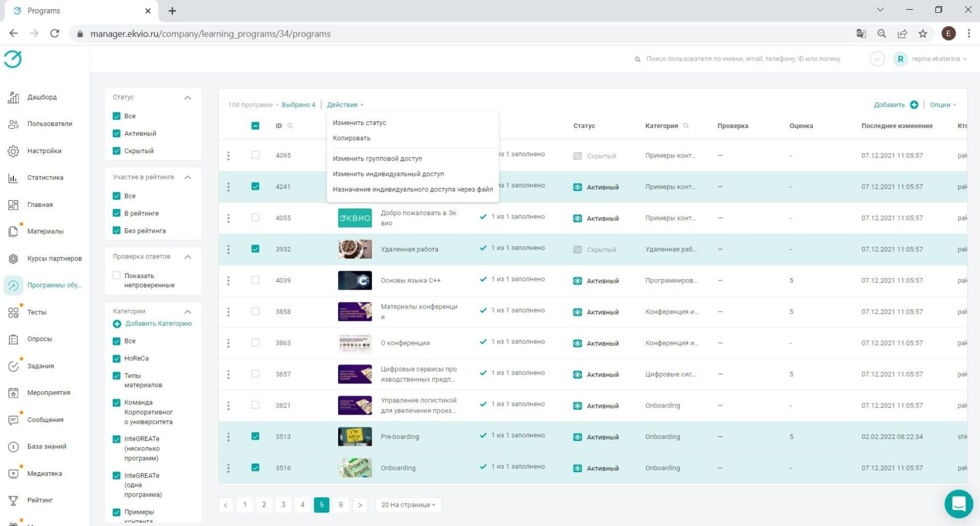Choose Копировать in the actions menu
980x526 pixels.
(352, 138)
